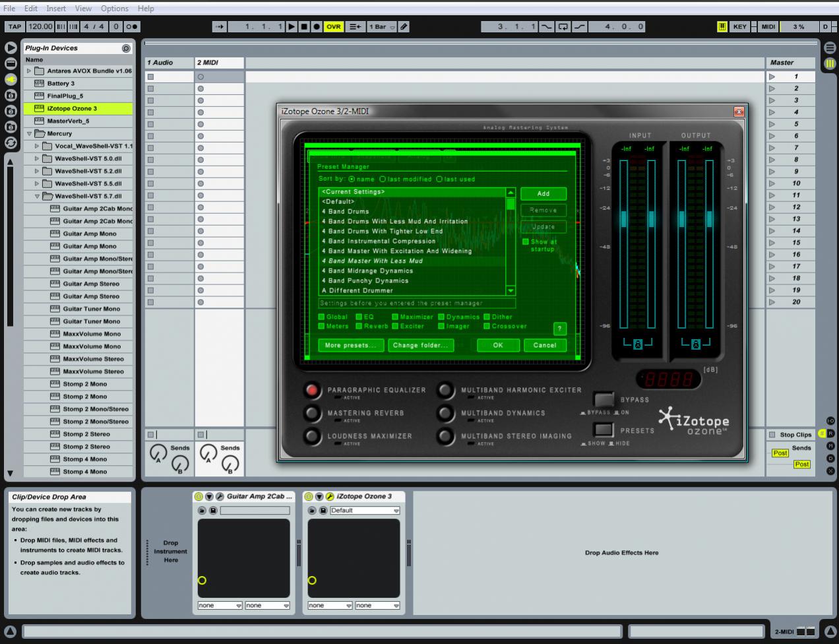Select sort by last used radio button
Screen dimensions: 839x644
click(439, 179)
